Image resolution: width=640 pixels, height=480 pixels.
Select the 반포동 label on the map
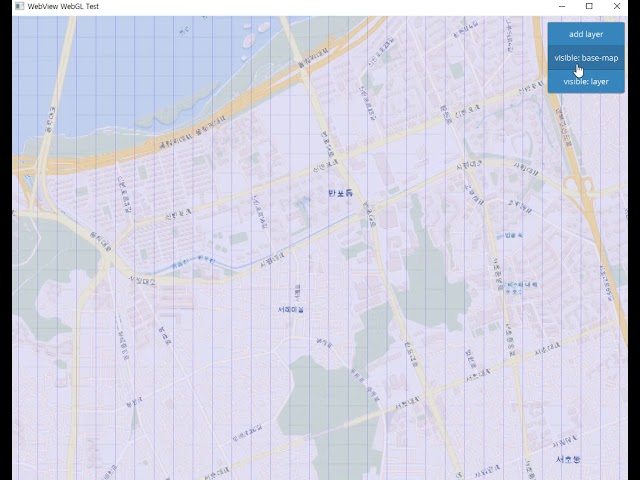340,193
